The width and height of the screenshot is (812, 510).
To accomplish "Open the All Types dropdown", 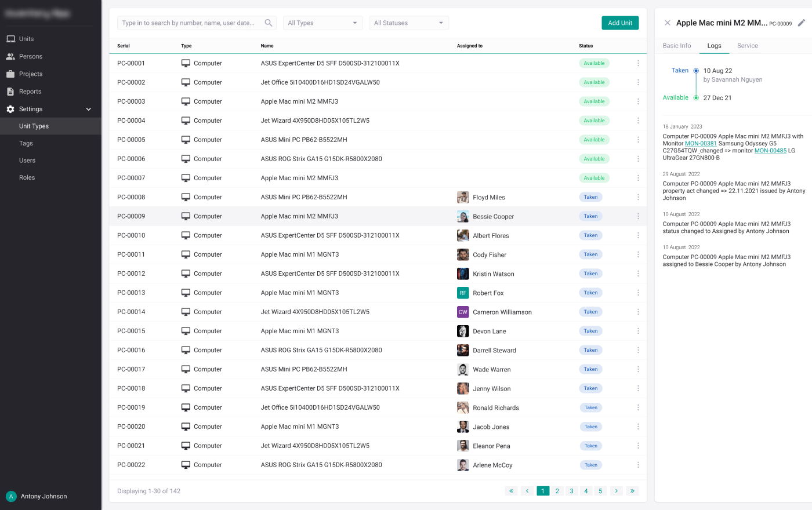I will coord(322,23).
